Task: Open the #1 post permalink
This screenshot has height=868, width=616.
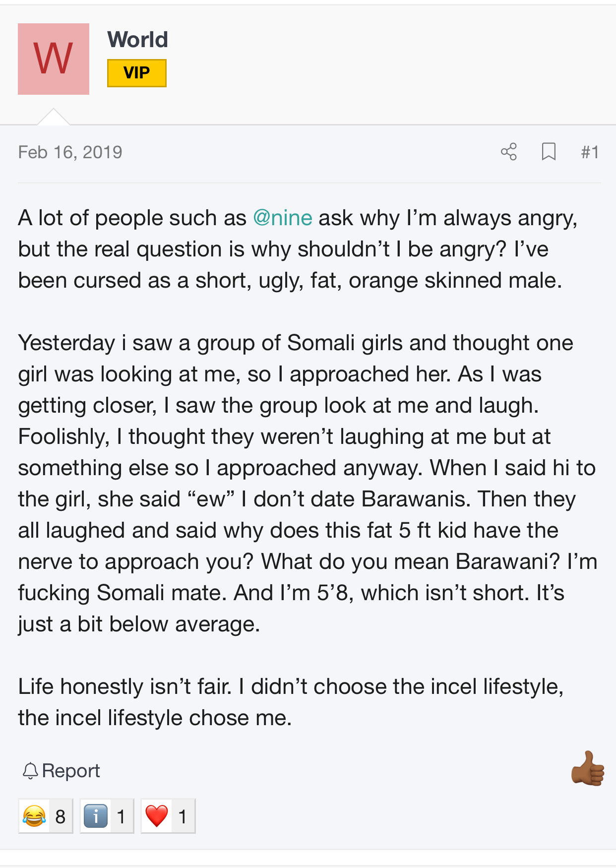Action: pyautogui.click(x=590, y=152)
